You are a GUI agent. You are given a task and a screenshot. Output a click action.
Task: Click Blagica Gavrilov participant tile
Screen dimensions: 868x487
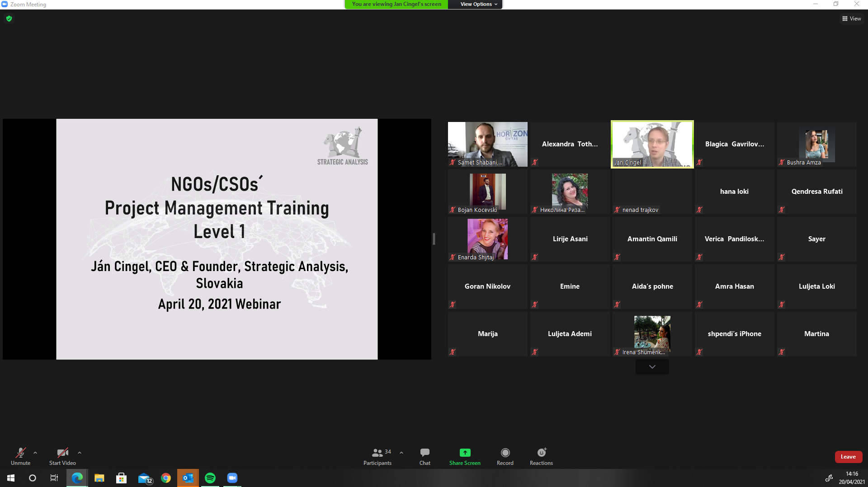click(734, 144)
